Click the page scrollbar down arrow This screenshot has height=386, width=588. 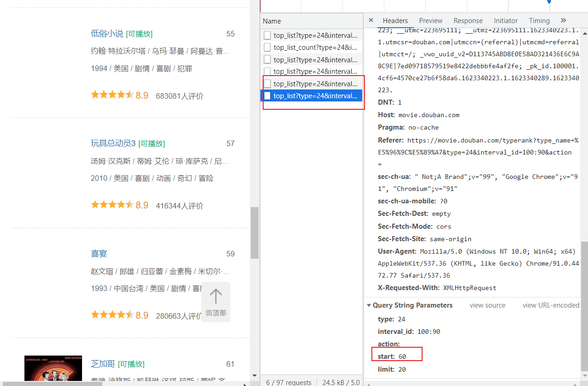pyautogui.click(x=254, y=376)
